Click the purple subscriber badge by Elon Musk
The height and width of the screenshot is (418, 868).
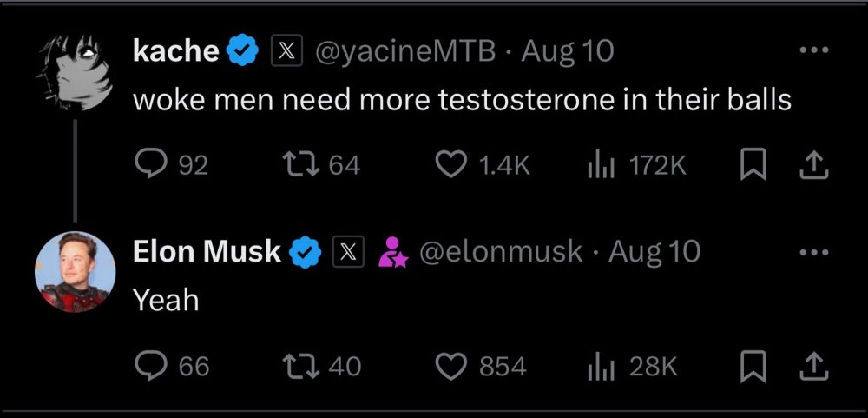(393, 252)
